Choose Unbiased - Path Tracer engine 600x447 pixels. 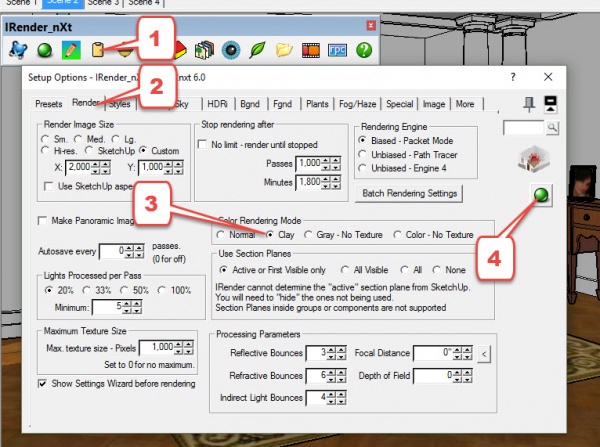363,155
